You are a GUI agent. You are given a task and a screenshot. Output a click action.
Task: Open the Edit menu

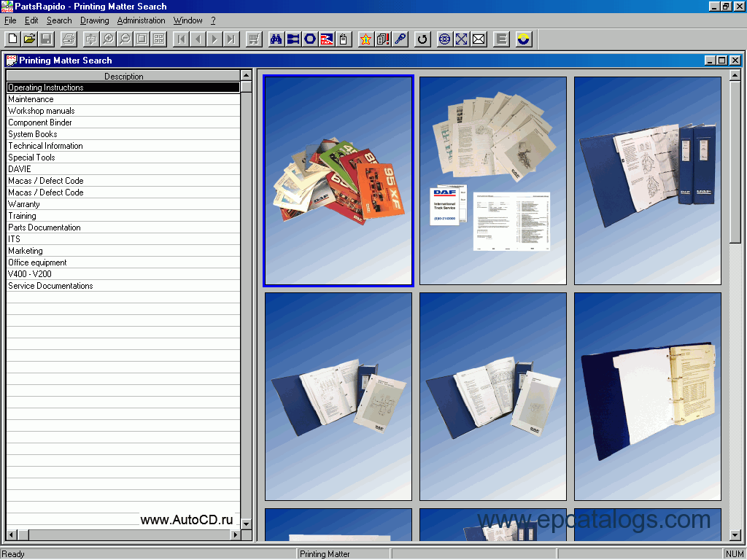tap(31, 20)
